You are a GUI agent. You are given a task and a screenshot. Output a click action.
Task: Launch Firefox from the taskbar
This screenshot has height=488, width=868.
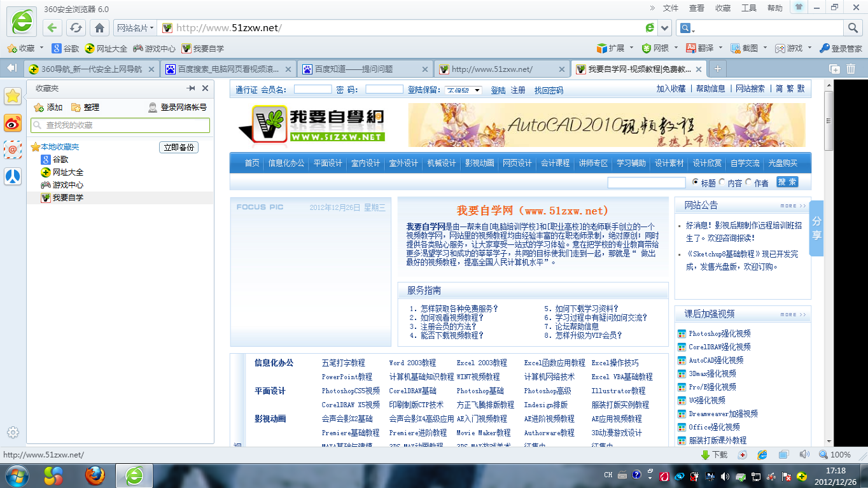[x=95, y=475]
